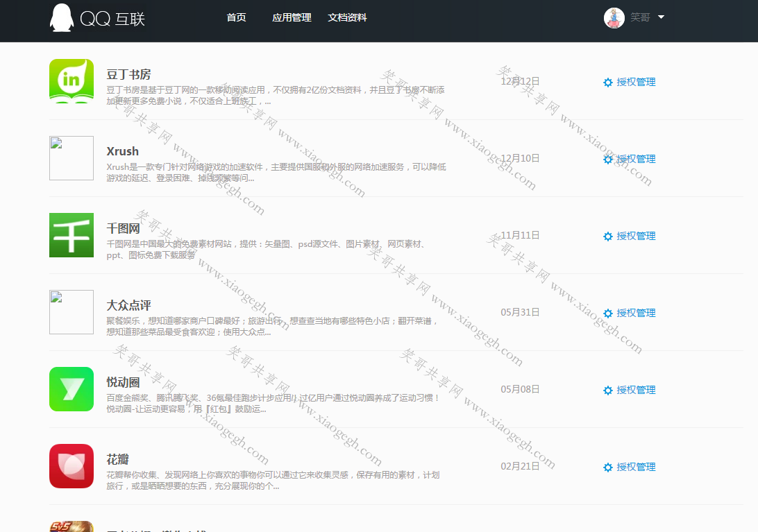This screenshot has height=532, width=758.
Task: Expand the account dropdown arrow
Action: 662,17
